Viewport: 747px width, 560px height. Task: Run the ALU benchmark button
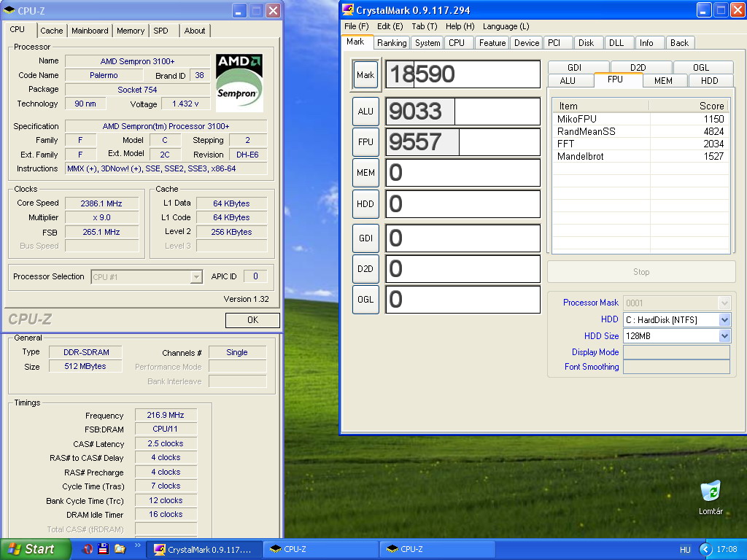click(x=365, y=112)
